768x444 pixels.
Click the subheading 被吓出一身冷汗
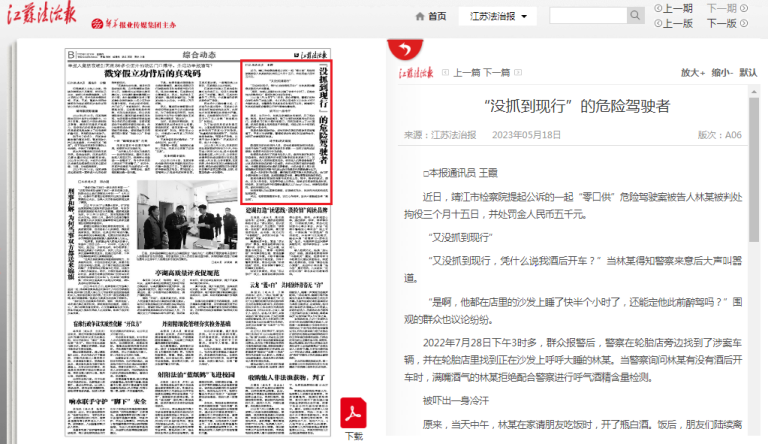[x=456, y=401]
